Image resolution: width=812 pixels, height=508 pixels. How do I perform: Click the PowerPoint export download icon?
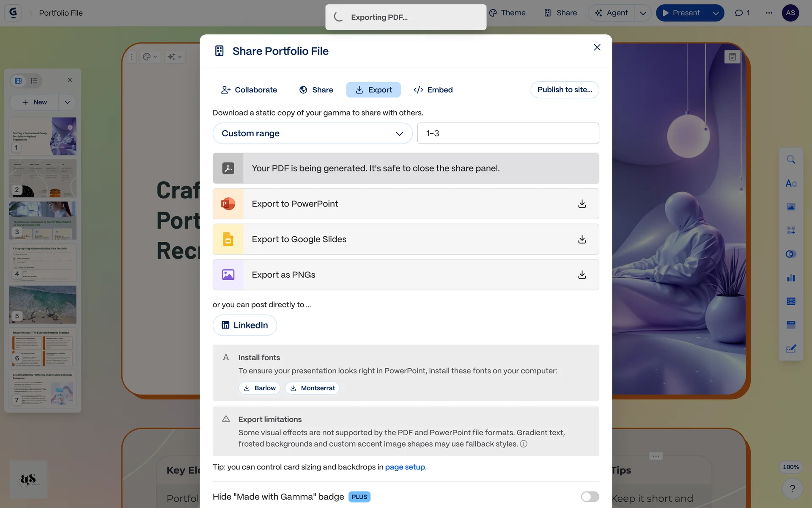(x=582, y=204)
